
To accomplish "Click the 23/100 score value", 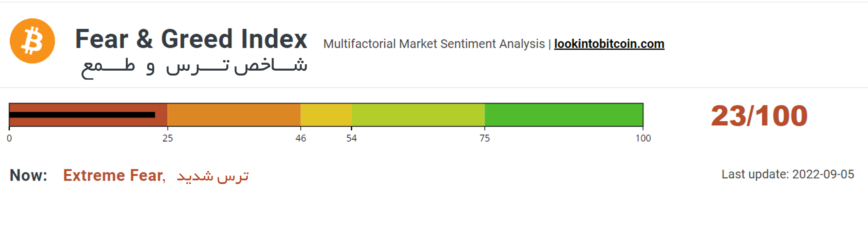I will click(759, 116).
